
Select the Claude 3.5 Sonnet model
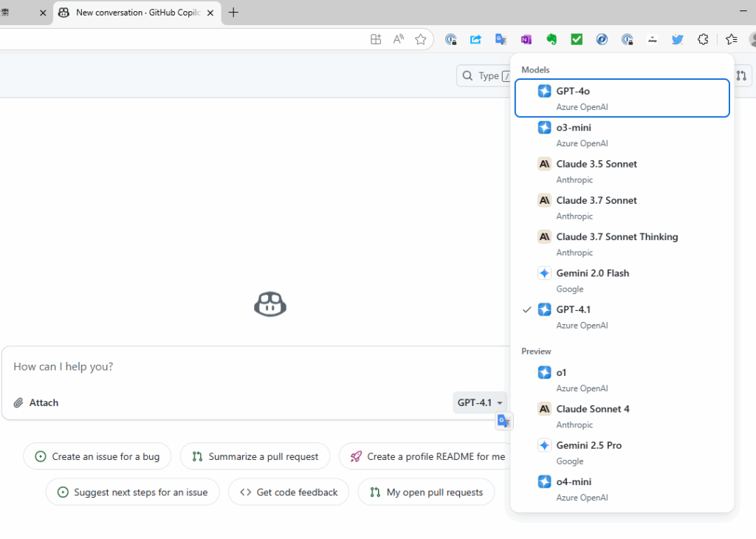(x=622, y=171)
